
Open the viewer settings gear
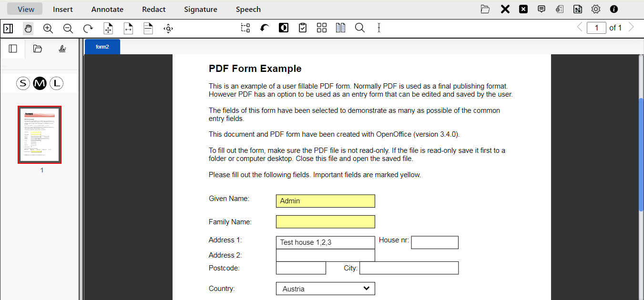coord(595,9)
